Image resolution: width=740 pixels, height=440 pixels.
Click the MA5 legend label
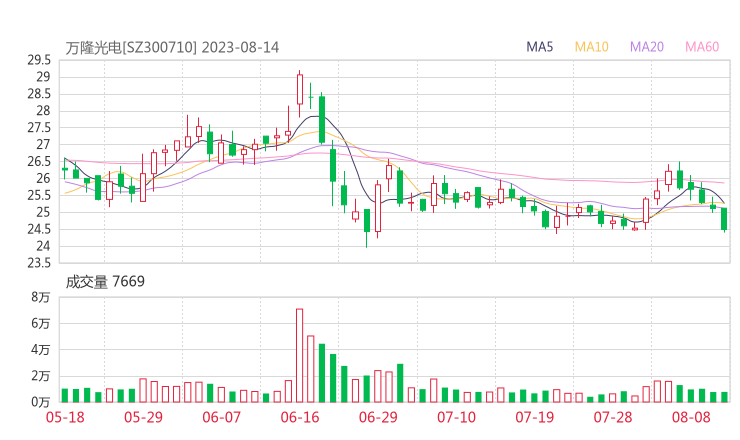tap(539, 47)
